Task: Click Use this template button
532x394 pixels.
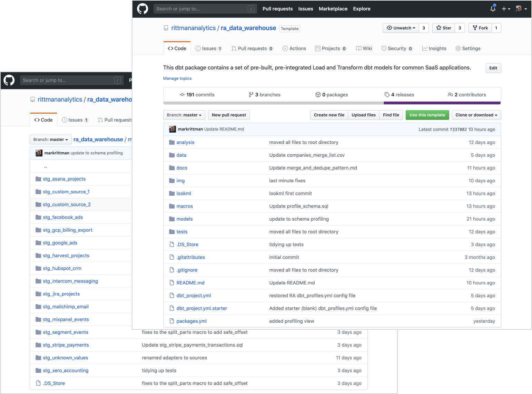Action: (x=427, y=115)
